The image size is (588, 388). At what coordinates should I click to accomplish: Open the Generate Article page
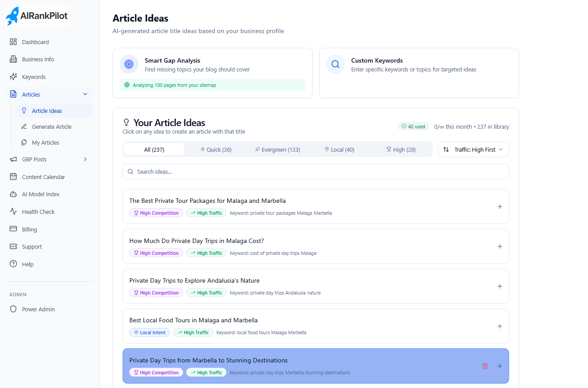point(52,127)
